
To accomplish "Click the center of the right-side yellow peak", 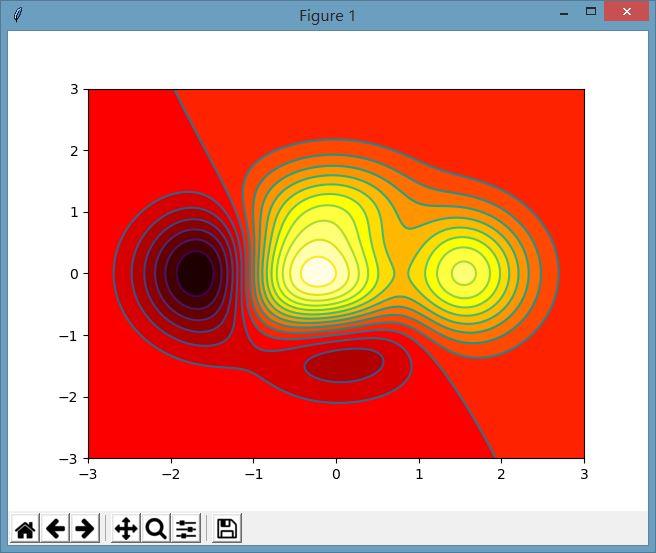I will point(463,272).
